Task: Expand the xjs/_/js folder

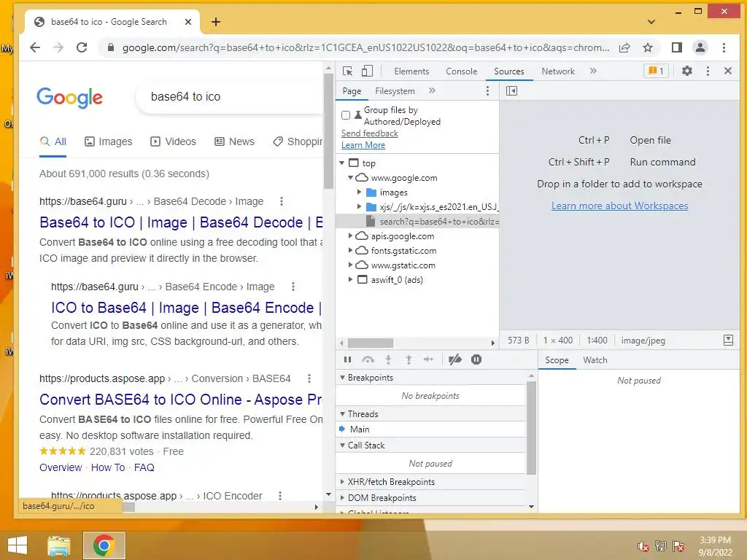Action: [359, 206]
